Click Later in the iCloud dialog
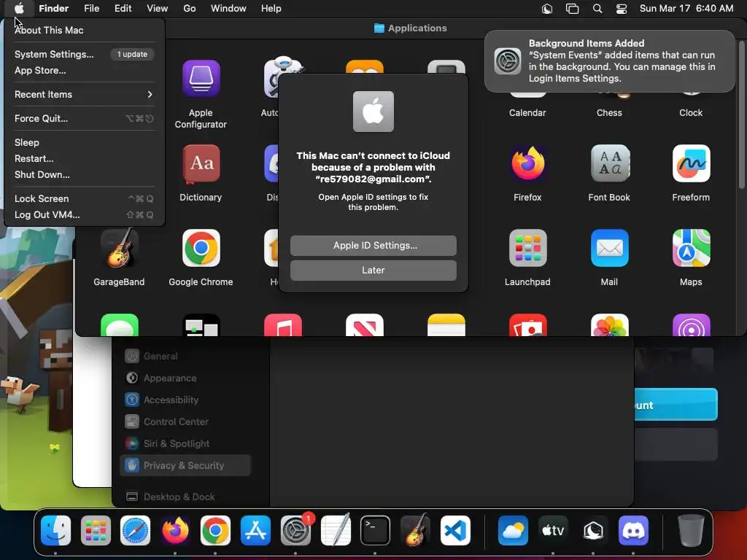This screenshot has width=747, height=560. pos(373,270)
